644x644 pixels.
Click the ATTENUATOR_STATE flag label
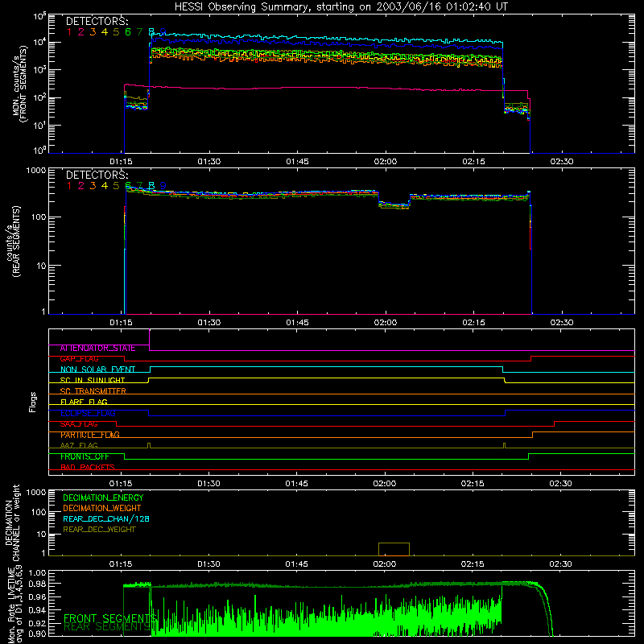tap(97, 349)
